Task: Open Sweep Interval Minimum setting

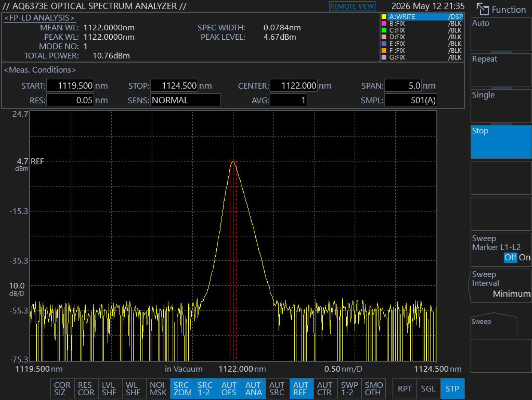Action: click(501, 285)
